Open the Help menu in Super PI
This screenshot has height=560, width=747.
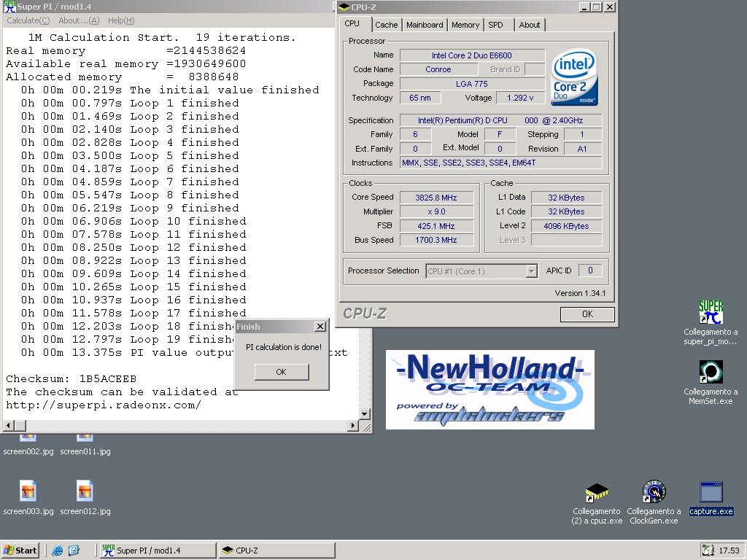tap(121, 20)
